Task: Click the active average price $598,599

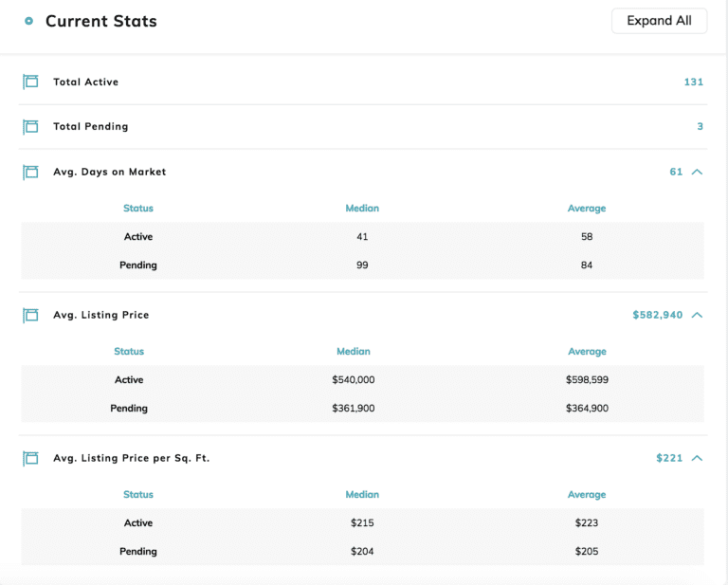Action: (587, 380)
